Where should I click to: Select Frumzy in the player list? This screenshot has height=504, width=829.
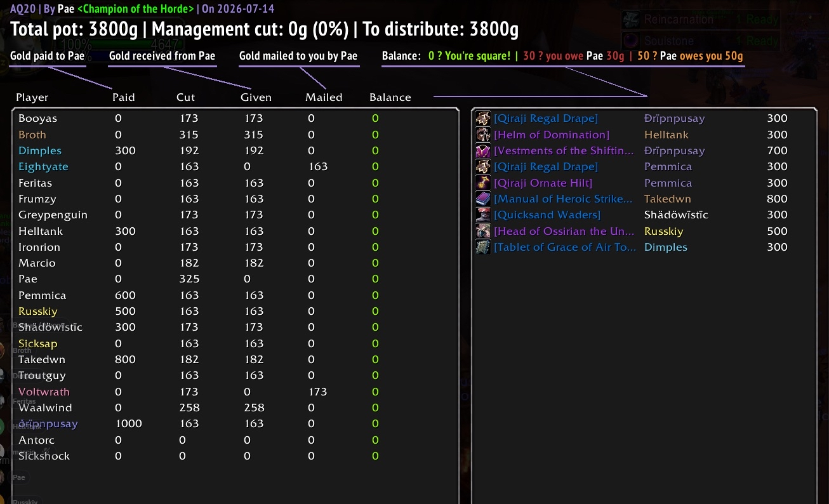coord(37,199)
